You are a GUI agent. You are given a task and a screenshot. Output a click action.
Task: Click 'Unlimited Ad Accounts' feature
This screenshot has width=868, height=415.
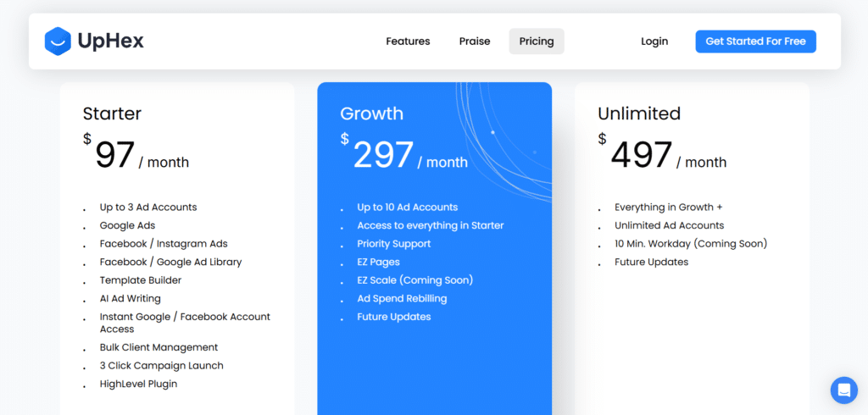tap(670, 226)
